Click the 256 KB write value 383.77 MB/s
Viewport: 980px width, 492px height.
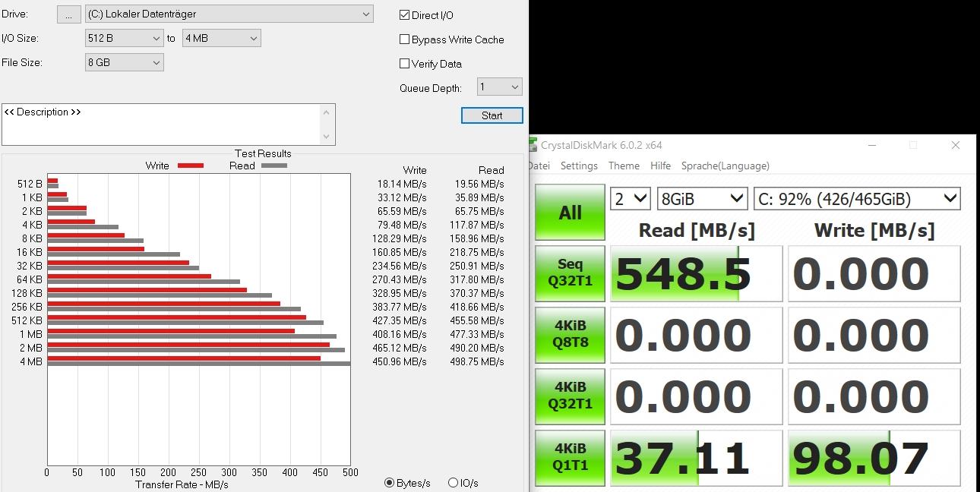[x=400, y=307]
